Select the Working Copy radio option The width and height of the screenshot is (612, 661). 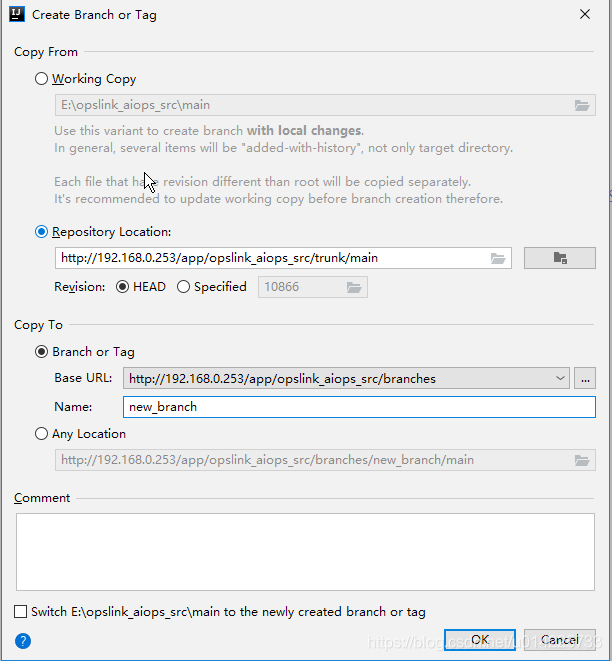[x=41, y=79]
